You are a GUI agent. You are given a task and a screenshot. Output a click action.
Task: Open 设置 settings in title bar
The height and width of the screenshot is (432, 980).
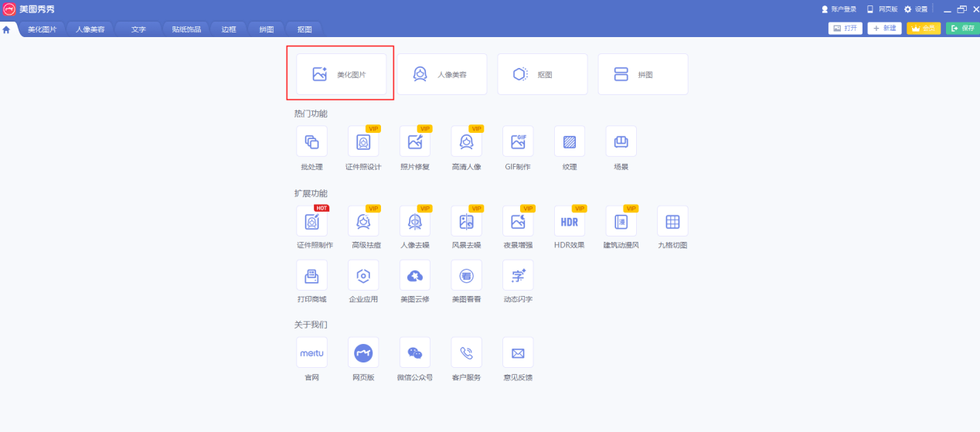click(916, 9)
